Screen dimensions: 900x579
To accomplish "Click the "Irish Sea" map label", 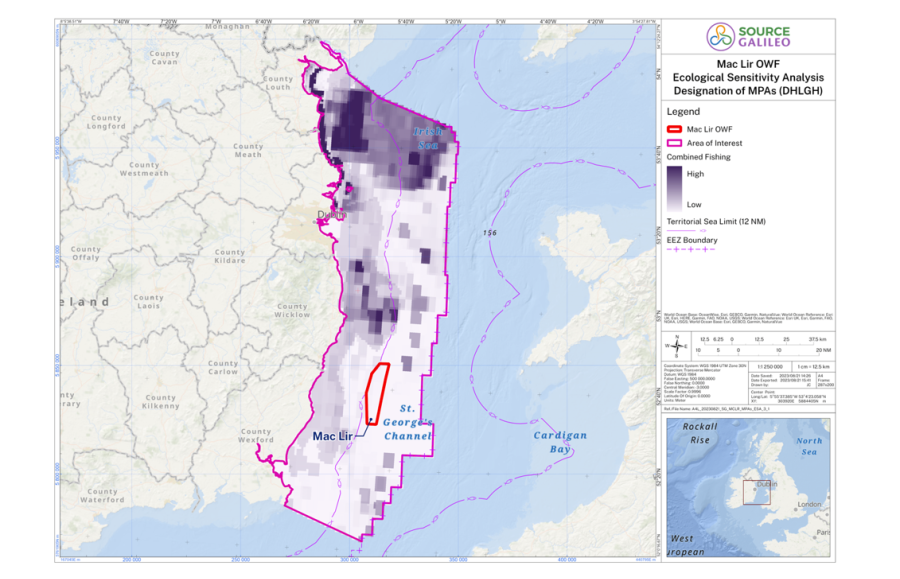I will tap(428, 138).
